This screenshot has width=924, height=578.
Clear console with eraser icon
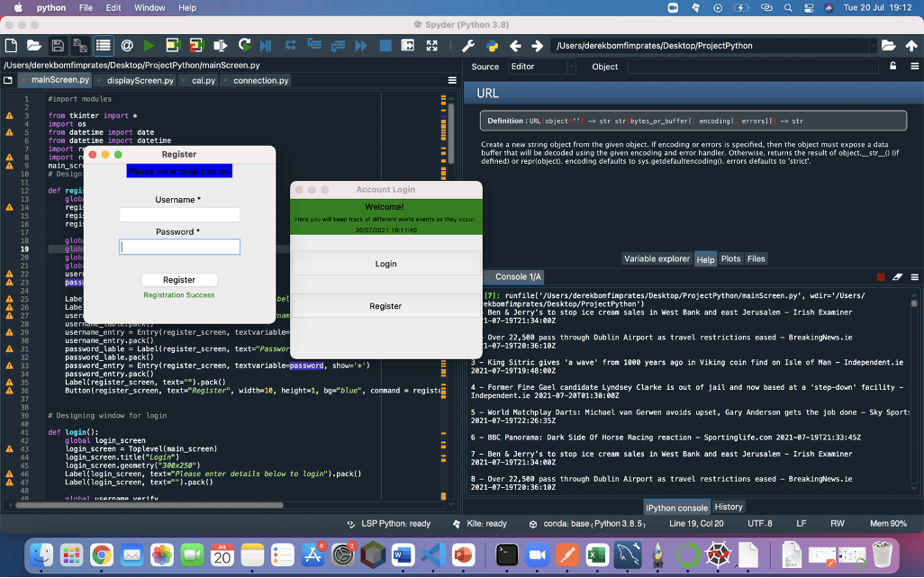[897, 277]
